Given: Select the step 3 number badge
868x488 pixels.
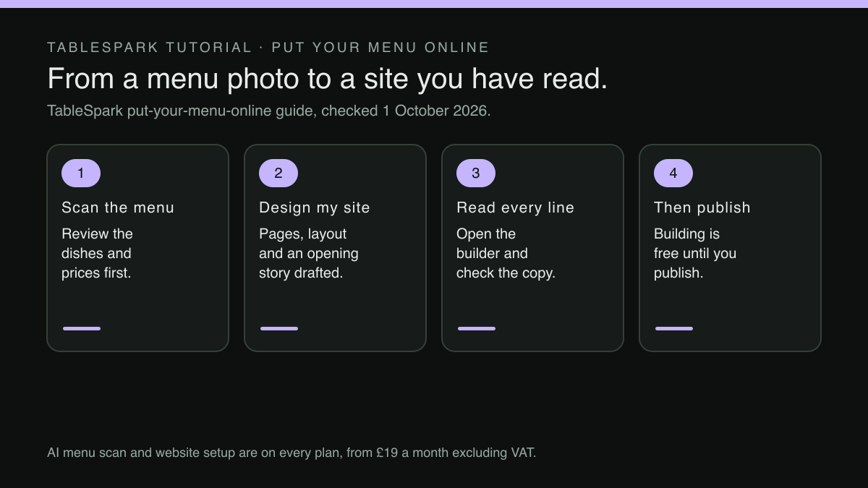Looking at the screenshot, I should 476,174.
